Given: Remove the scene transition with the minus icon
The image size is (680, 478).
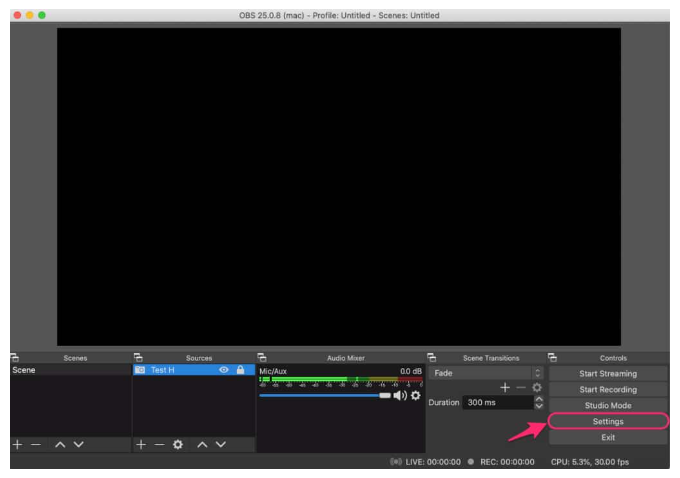Looking at the screenshot, I should click(521, 387).
